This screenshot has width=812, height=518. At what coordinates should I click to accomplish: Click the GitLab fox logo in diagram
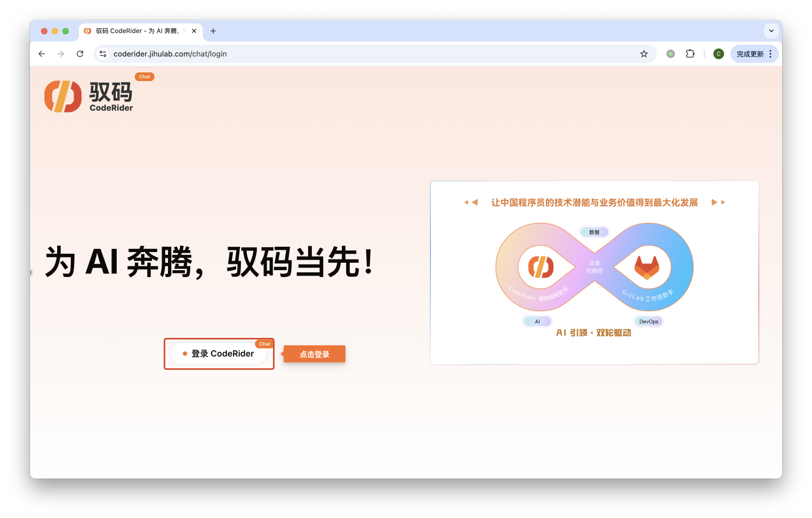click(x=647, y=268)
